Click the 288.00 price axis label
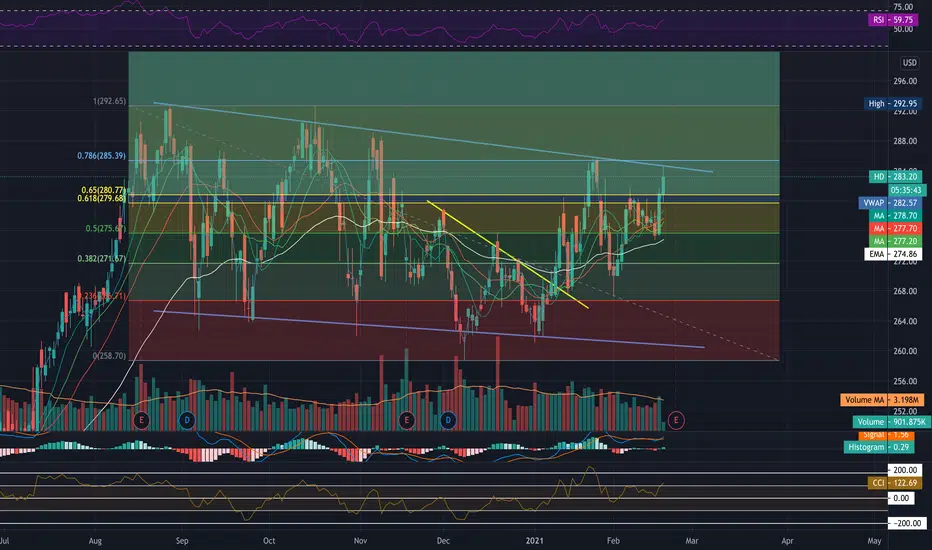Screen dimensions: 932x550 [905, 142]
